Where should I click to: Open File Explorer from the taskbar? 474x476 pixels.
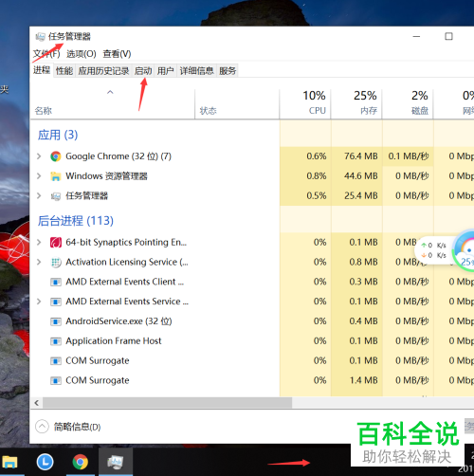click(9, 462)
